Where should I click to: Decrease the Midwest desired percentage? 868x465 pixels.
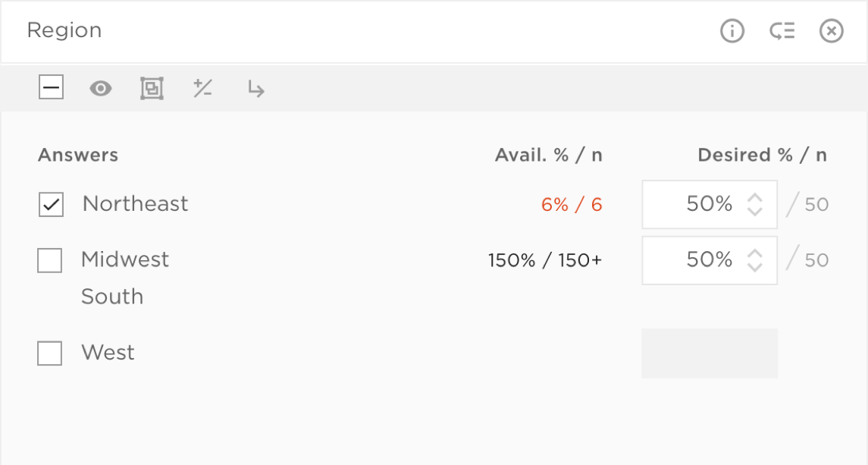pos(754,267)
